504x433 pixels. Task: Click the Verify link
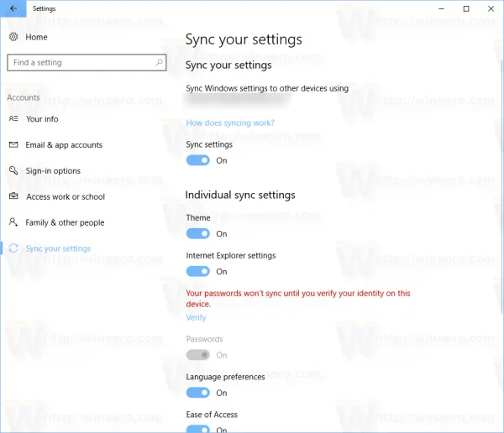(196, 317)
